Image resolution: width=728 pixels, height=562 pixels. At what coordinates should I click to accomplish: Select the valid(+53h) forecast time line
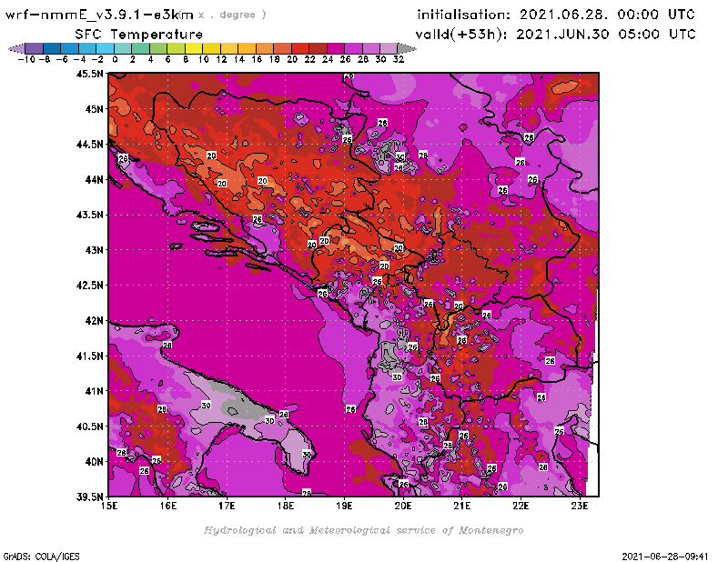tap(555, 34)
